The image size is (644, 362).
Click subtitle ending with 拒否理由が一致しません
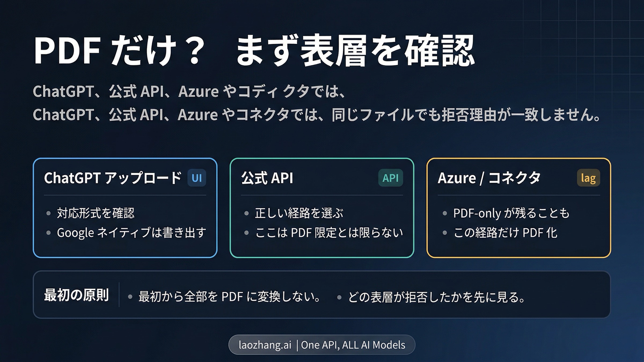317,115
